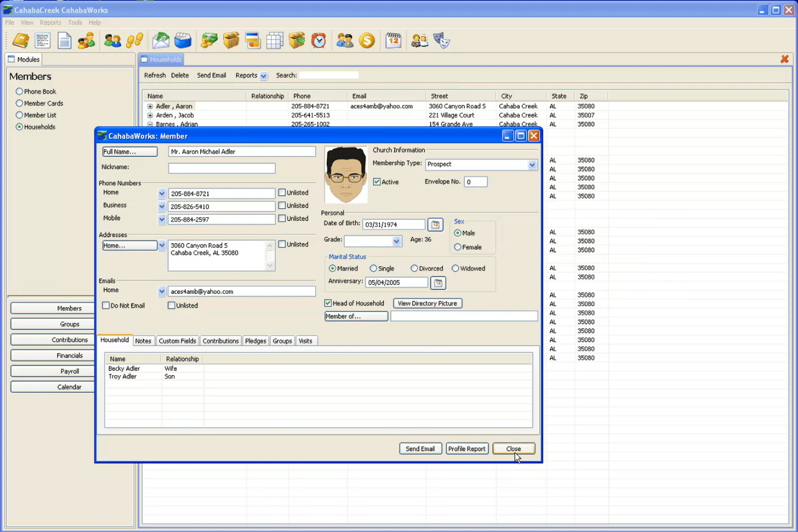
Task: Click the green cash and coins icon
Action: [209, 40]
